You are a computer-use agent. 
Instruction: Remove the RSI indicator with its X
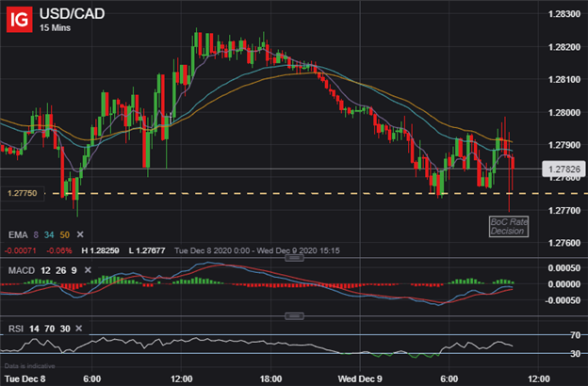[79, 329]
